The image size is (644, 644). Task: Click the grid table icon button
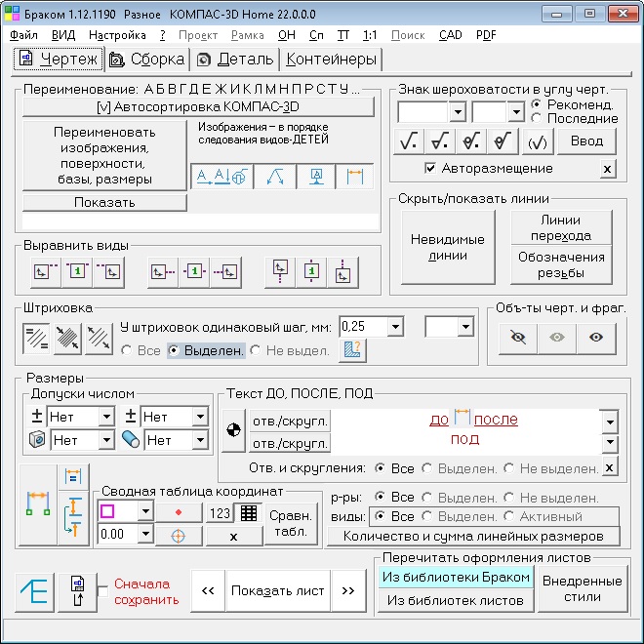point(249,512)
